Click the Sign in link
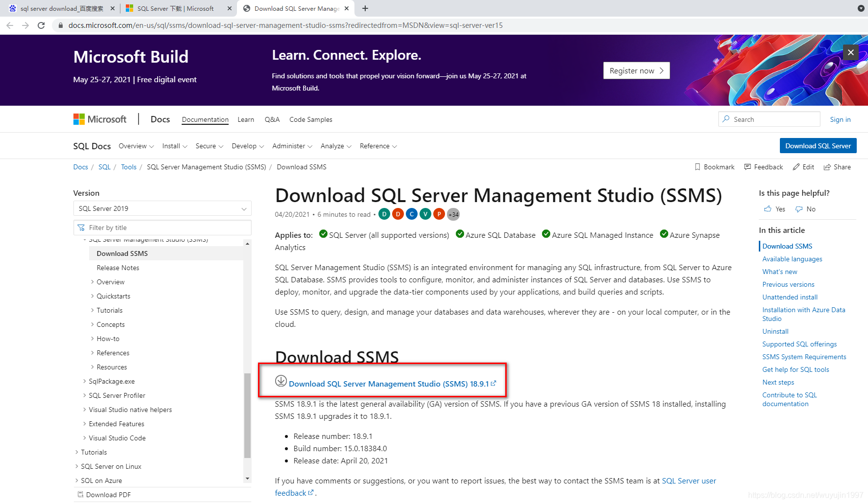The width and height of the screenshot is (868, 504). tap(840, 119)
